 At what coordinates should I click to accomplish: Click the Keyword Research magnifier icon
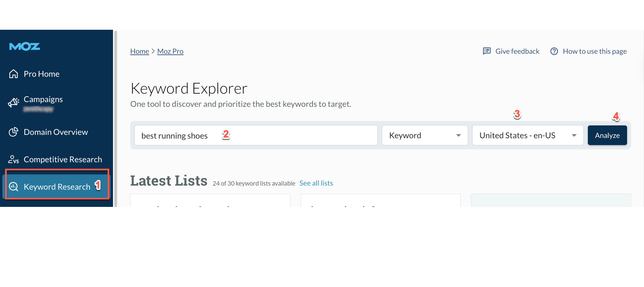(13, 186)
